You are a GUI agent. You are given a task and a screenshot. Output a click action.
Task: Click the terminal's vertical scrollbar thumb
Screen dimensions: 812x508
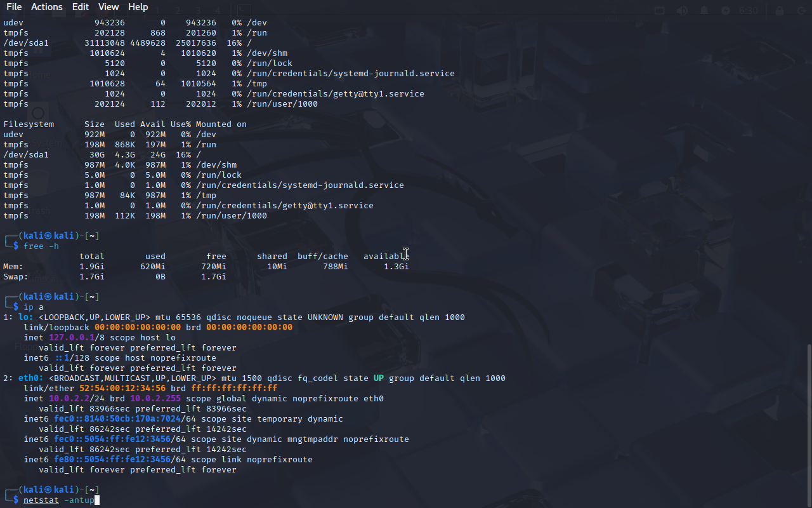point(808,424)
